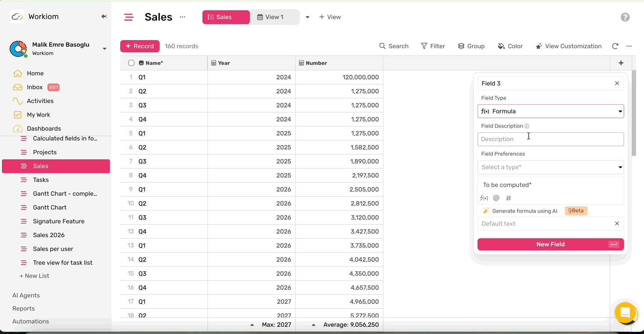The height and width of the screenshot is (334, 644).
Task: Collapse the sidebar with arrow icon
Action: click(x=104, y=17)
